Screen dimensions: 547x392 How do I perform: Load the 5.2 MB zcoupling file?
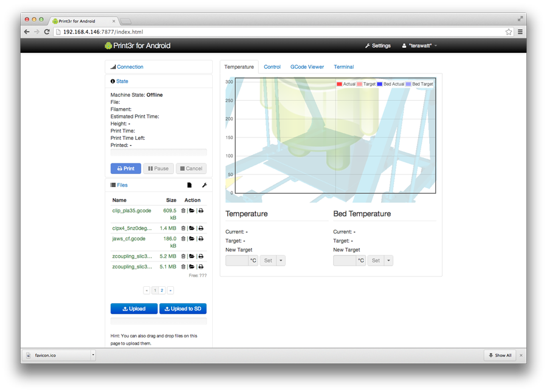191,256
